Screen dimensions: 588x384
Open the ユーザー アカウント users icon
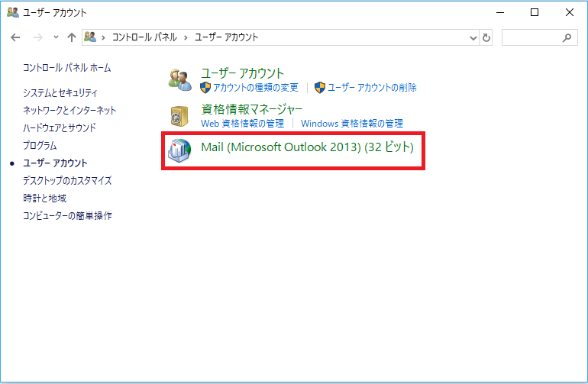[180, 79]
